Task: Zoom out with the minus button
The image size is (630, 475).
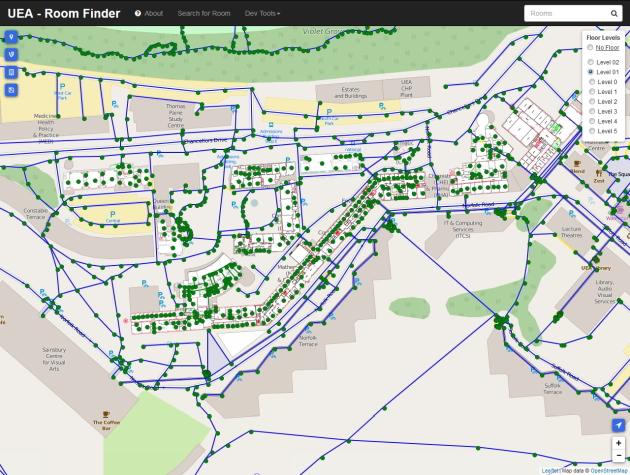Action: (x=619, y=456)
